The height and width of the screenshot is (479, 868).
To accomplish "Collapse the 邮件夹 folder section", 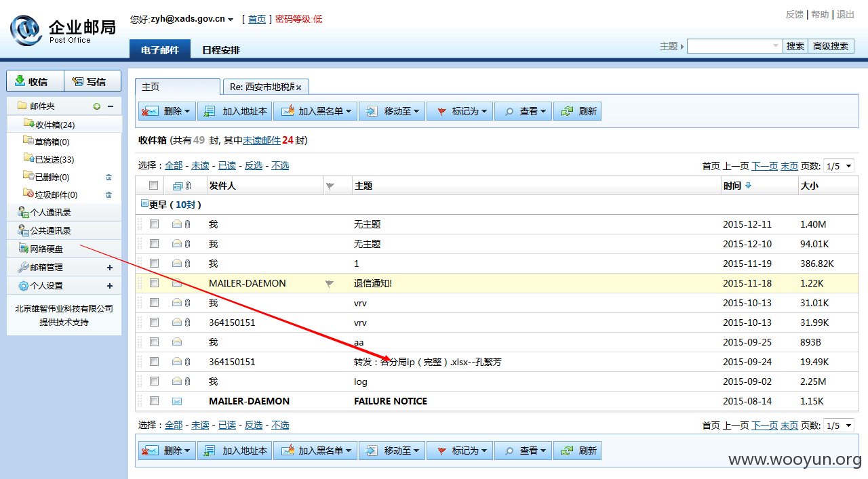I will pyautogui.click(x=110, y=106).
